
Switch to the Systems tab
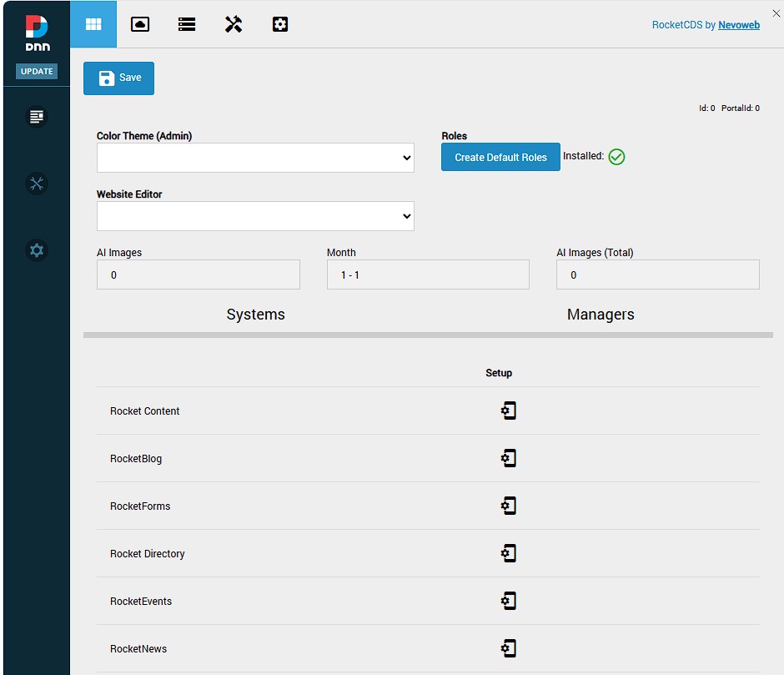point(255,315)
